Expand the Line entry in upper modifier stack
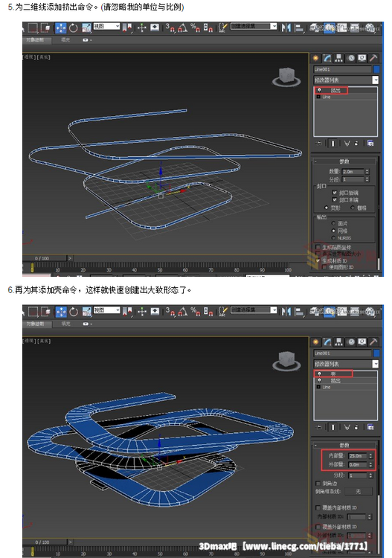This screenshot has height=558, width=392. [x=318, y=97]
